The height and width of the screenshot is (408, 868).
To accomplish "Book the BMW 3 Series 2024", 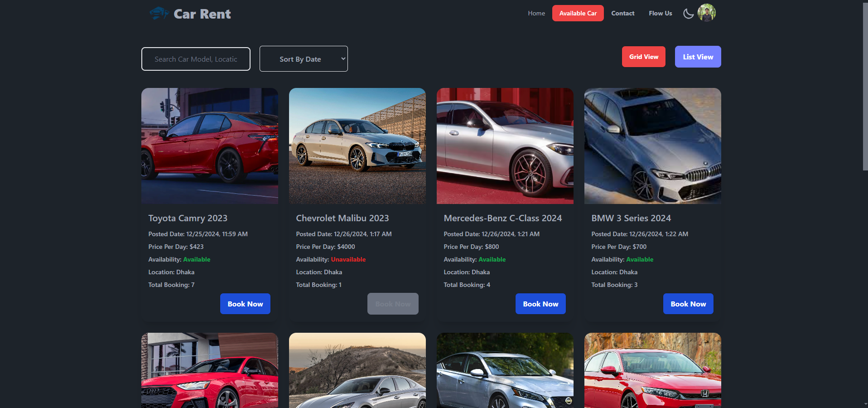I will [x=688, y=304].
